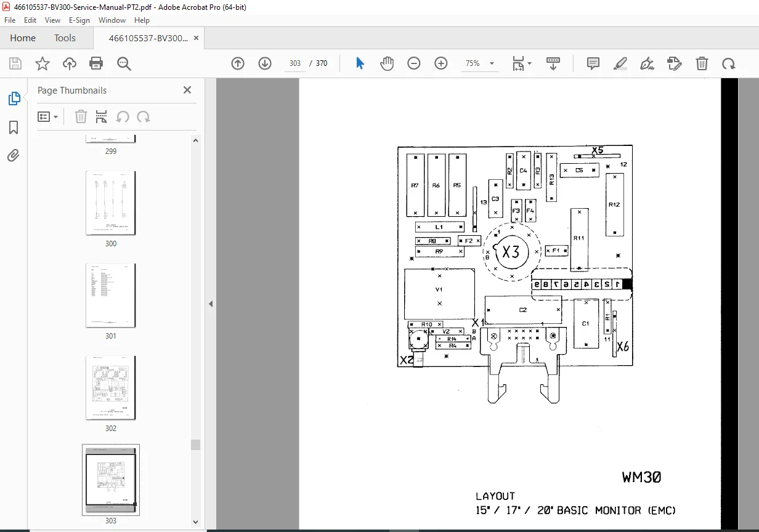
Task: Select the 466105537-BV300 document tab
Action: tap(148, 38)
